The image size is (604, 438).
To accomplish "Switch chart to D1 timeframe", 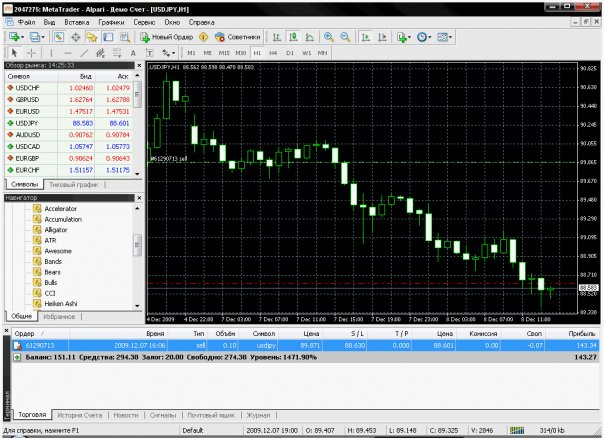I will (x=290, y=51).
